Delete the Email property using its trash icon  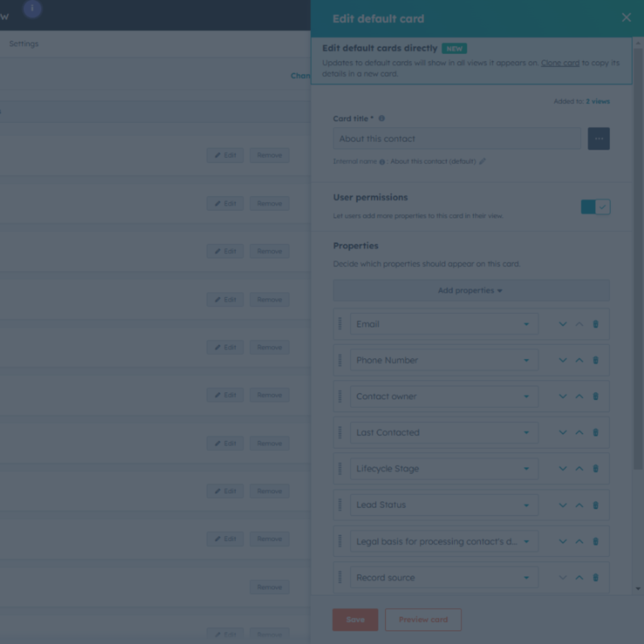coord(596,324)
